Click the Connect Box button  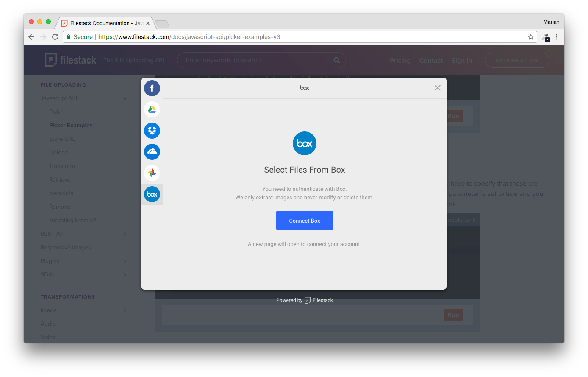[305, 221]
